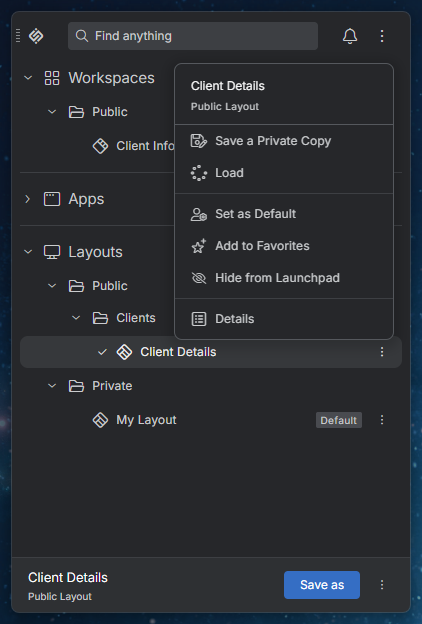The height and width of the screenshot is (624, 422).
Task: Open the three-dot menu for My Layout
Action: tap(382, 420)
